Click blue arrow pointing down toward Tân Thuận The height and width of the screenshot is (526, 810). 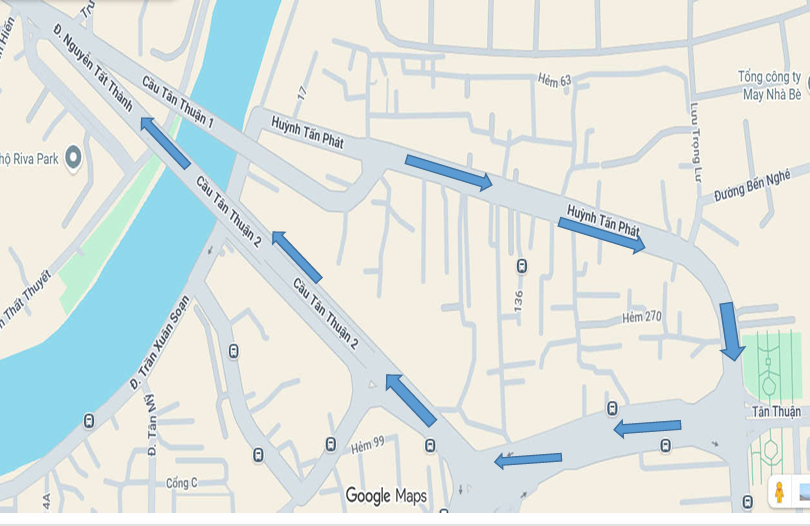[730, 331]
